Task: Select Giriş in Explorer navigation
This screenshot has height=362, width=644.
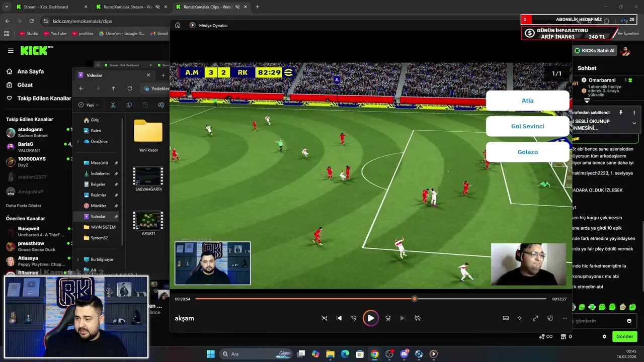Action: coord(91,120)
